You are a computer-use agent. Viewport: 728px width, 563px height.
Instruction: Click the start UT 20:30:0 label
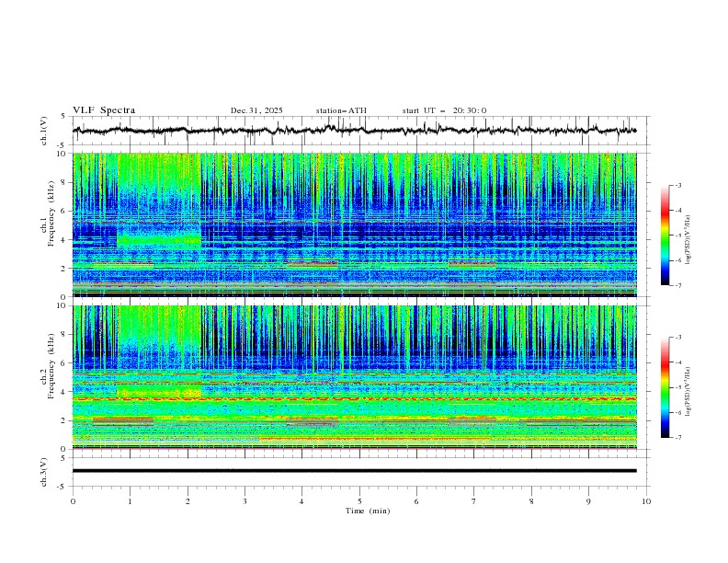pyautogui.click(x=444, y=110)
